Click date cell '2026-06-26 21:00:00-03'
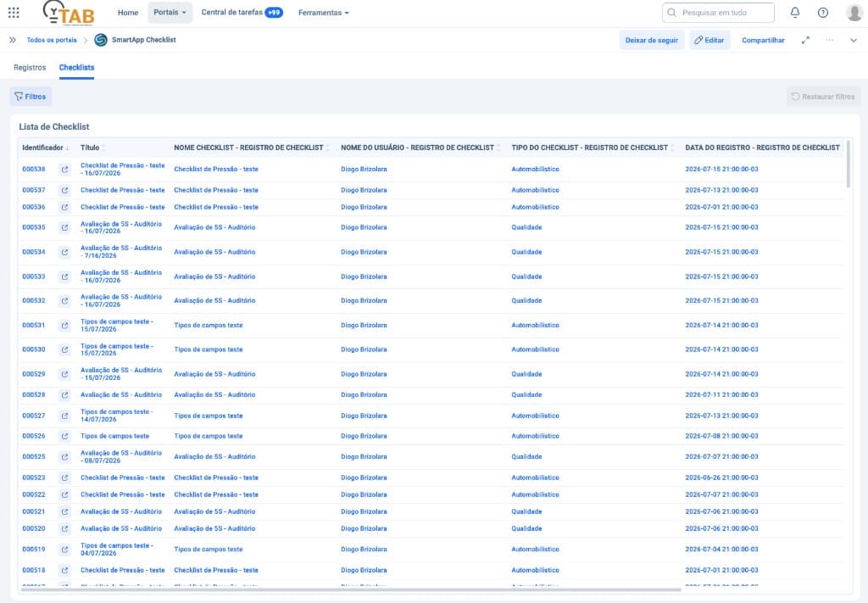The image size is (868, 603). click(721, 477)
